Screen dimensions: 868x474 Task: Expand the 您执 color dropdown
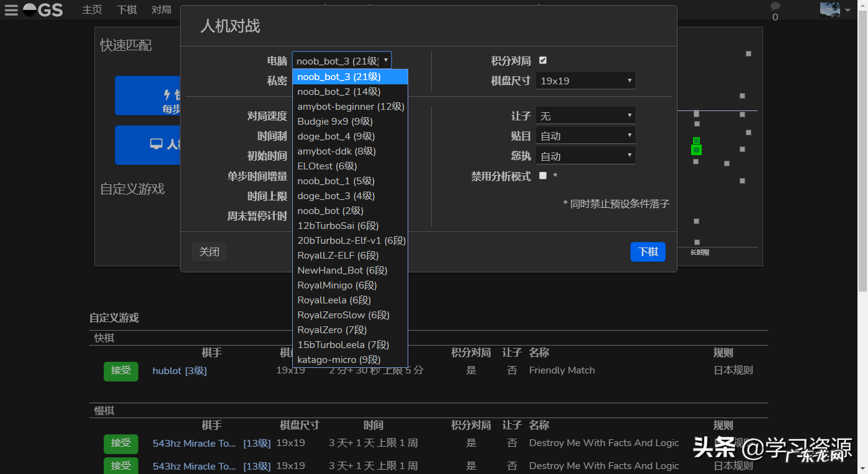[x=585, y=156]
